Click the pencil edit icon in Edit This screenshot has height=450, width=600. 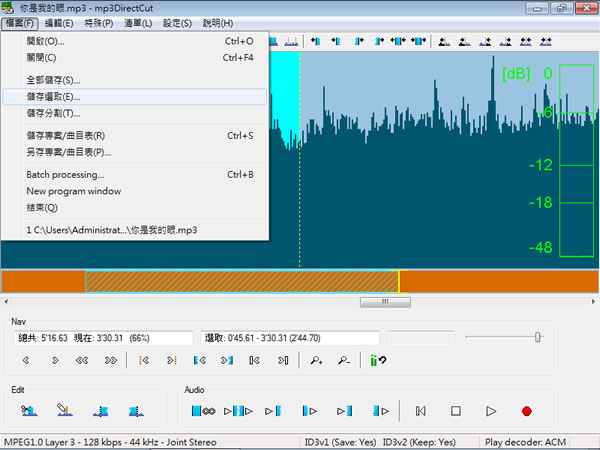[65, 410]
